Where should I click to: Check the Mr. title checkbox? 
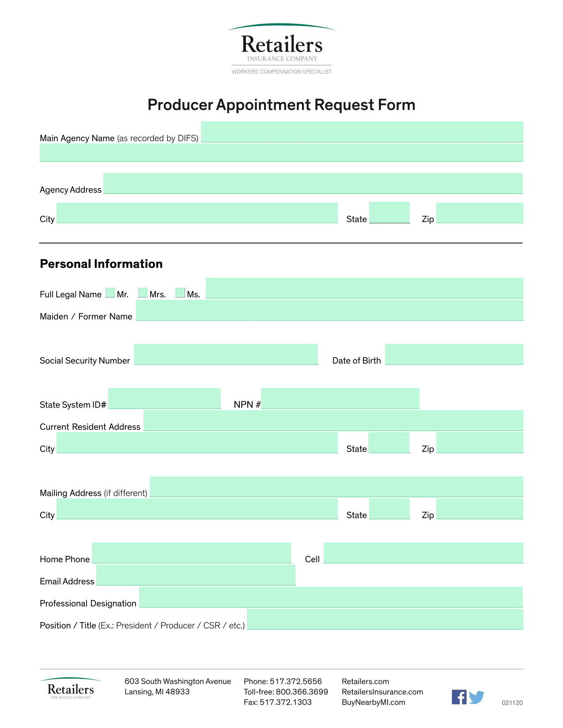(110, 293)
